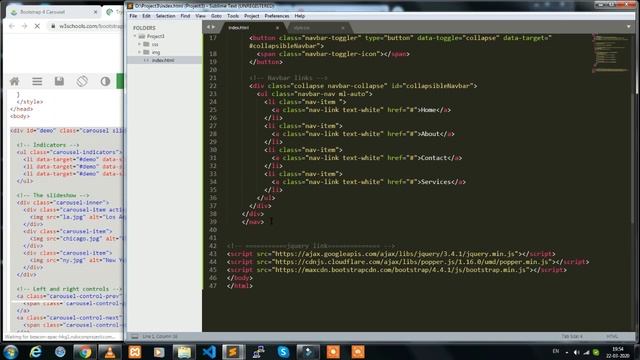Select the img folder row

click(x=164, y=52)
